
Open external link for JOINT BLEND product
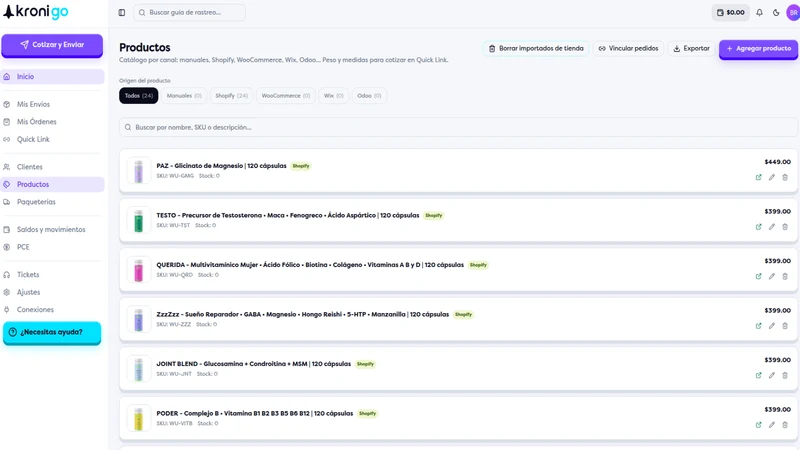click(758, 376)
